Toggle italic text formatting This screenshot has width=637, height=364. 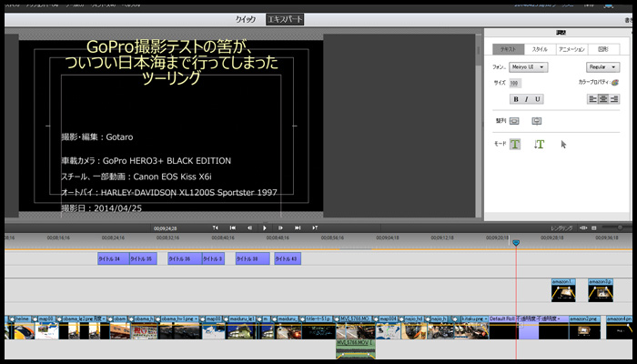(x=527, y=99)
